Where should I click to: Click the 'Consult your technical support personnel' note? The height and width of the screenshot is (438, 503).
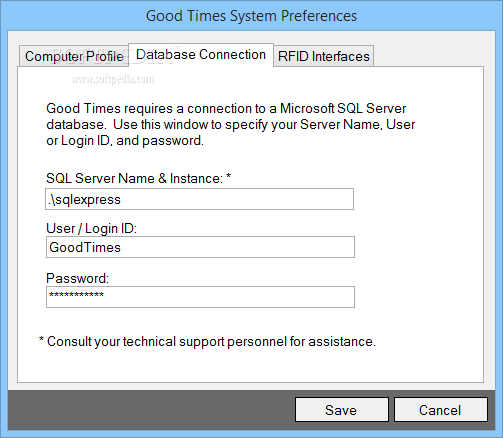(207, 342)
